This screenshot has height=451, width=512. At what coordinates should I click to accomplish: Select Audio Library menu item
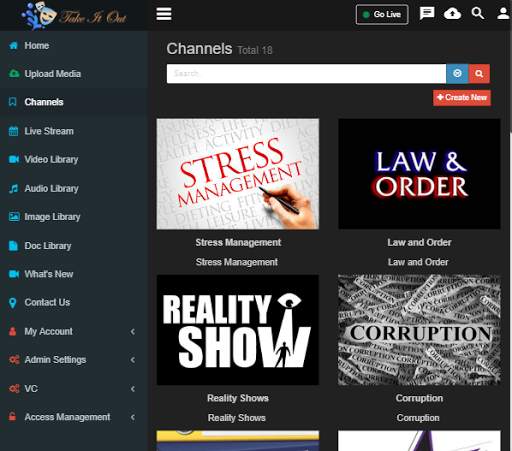coord(74,188)
